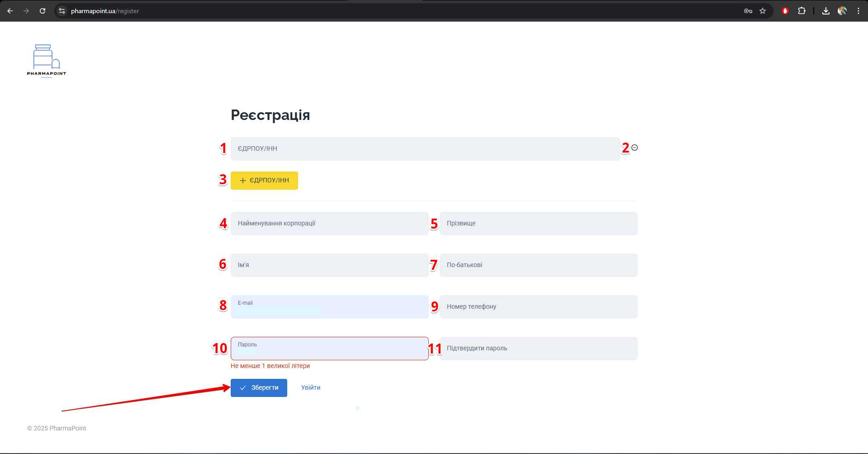Select the Номер телефону field
The width and height of the screenshot is (868, 454).
(538, 307)
